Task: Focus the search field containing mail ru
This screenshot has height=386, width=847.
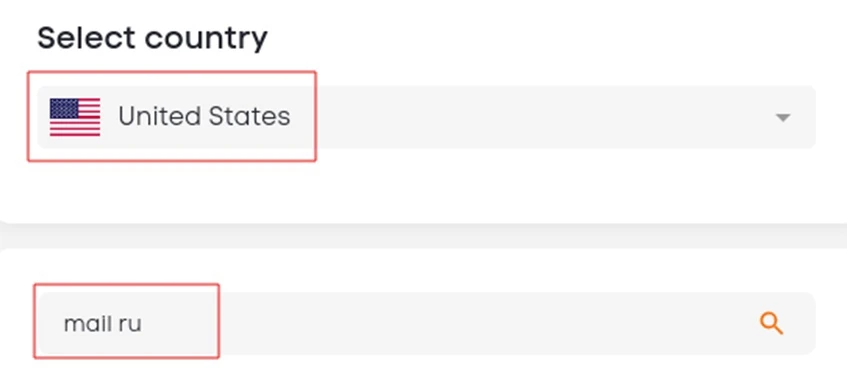Action: [426, 323]
